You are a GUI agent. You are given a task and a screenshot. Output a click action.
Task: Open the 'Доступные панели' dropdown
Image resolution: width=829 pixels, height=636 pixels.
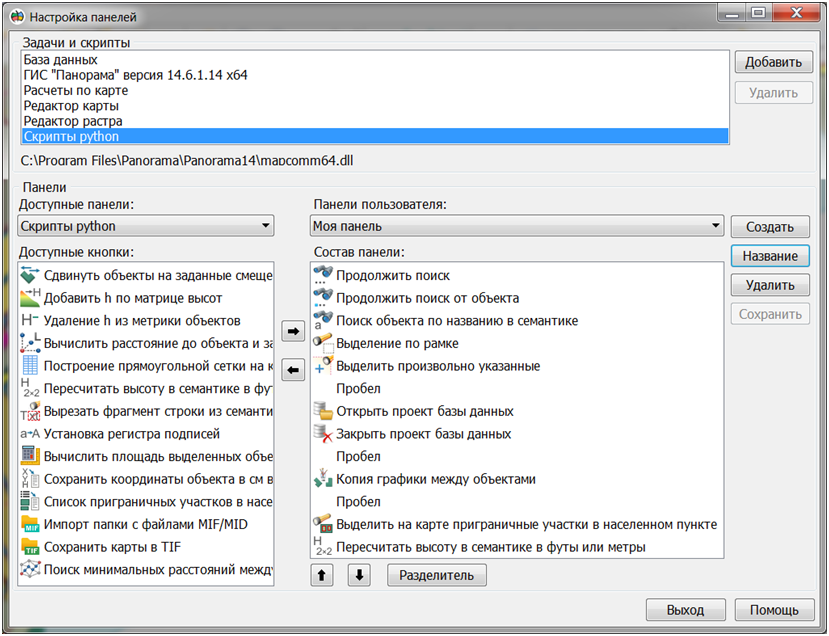click(x=145, y=227)
